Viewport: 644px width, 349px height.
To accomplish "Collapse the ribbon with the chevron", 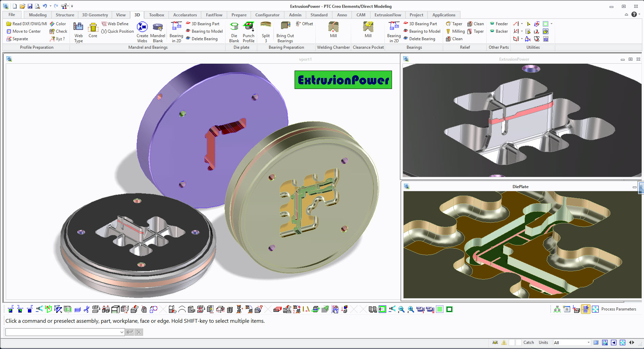I will pos(626,15).
